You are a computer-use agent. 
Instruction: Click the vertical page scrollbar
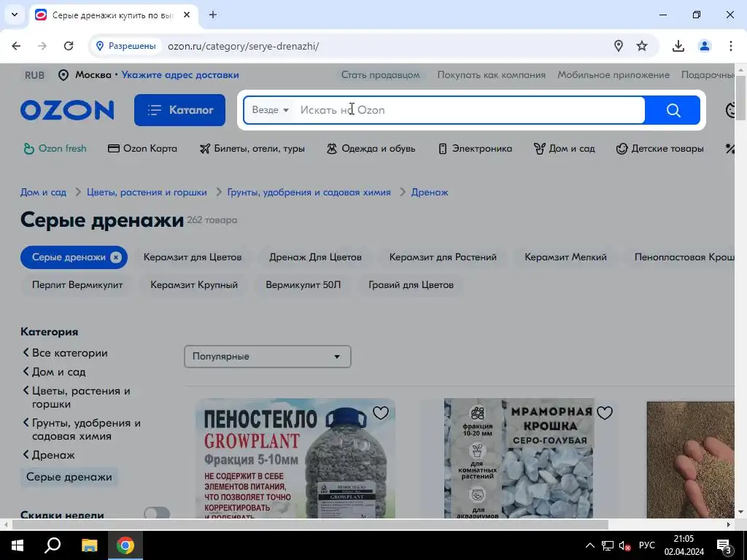740,98
